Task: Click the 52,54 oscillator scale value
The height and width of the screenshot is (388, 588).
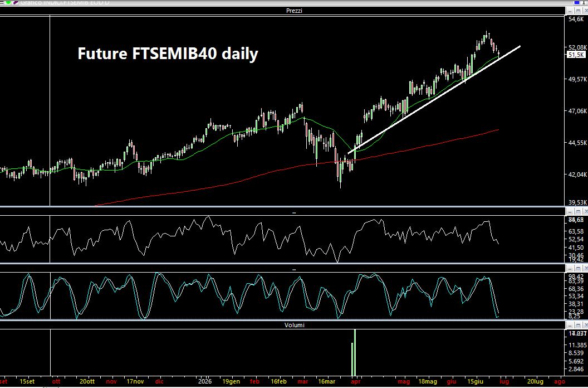Action: [576, 239]
